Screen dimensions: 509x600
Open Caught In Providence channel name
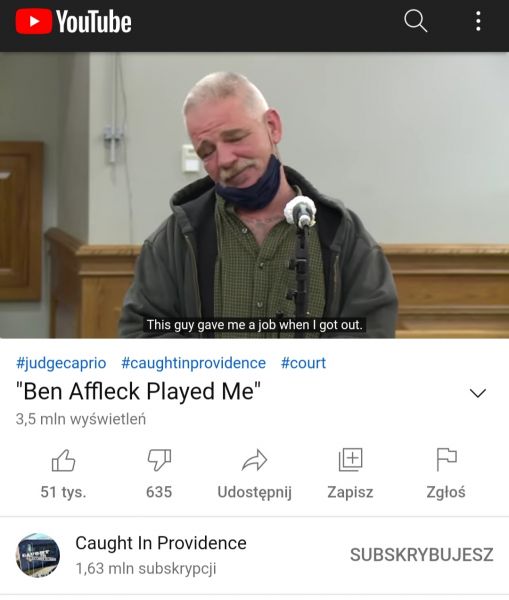coord(161,543)
